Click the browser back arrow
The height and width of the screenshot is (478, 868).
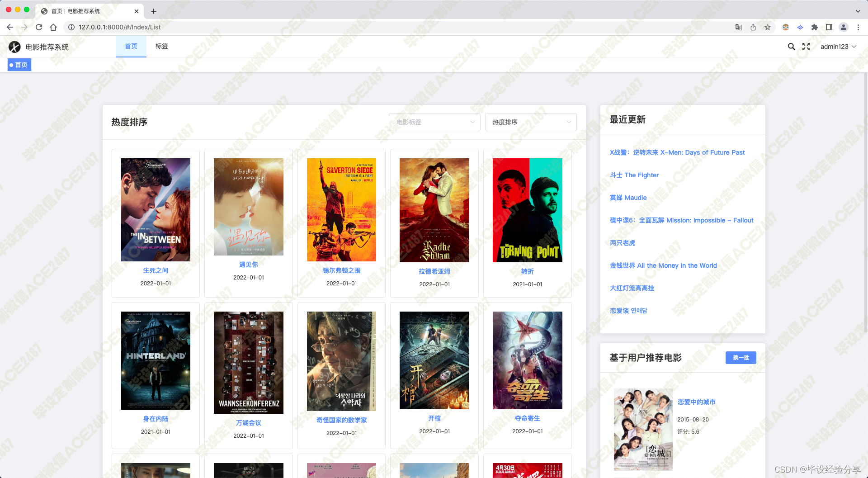[x=10, y=27]
